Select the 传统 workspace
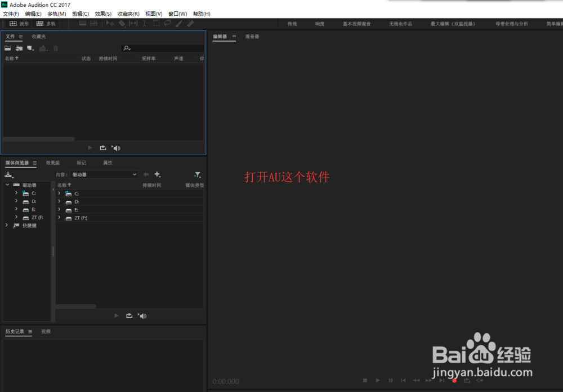This screenshot has width=563, height=392. tap(292, 24)
